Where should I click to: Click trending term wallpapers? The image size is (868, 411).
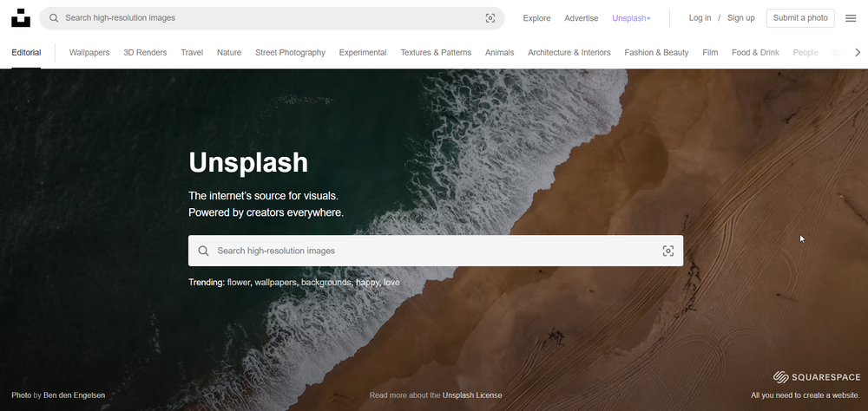coord(276,282)
